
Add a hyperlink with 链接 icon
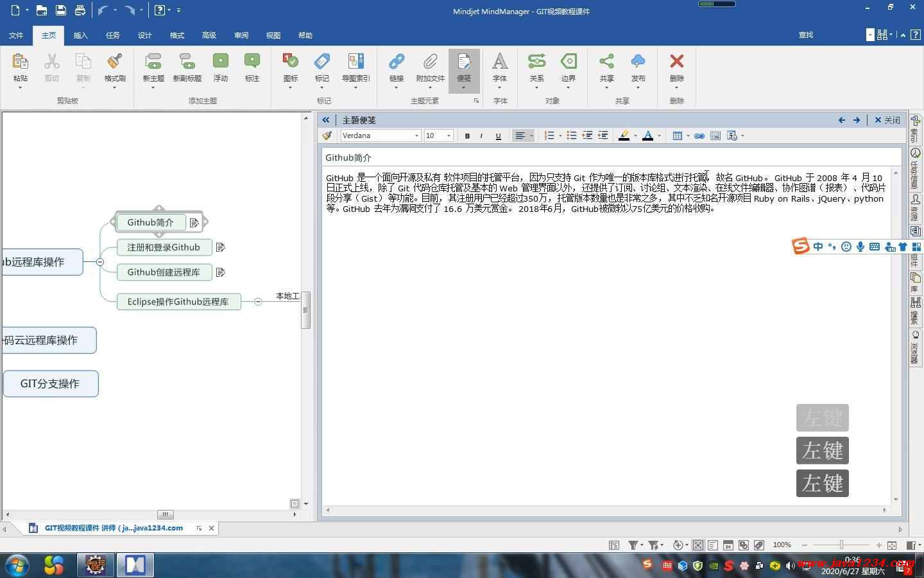pyautogui.click(x=397, y=62)
